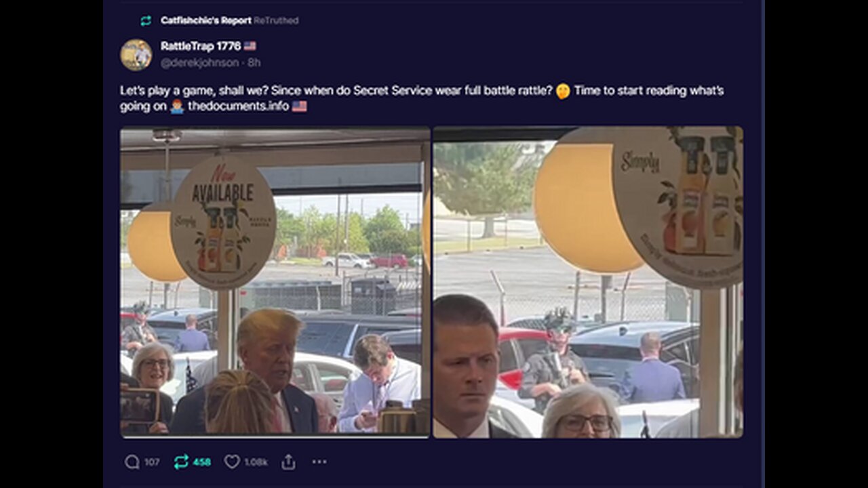Click the 1.08k likes count
Screen dimensions: 868x488
pos(256,462)
